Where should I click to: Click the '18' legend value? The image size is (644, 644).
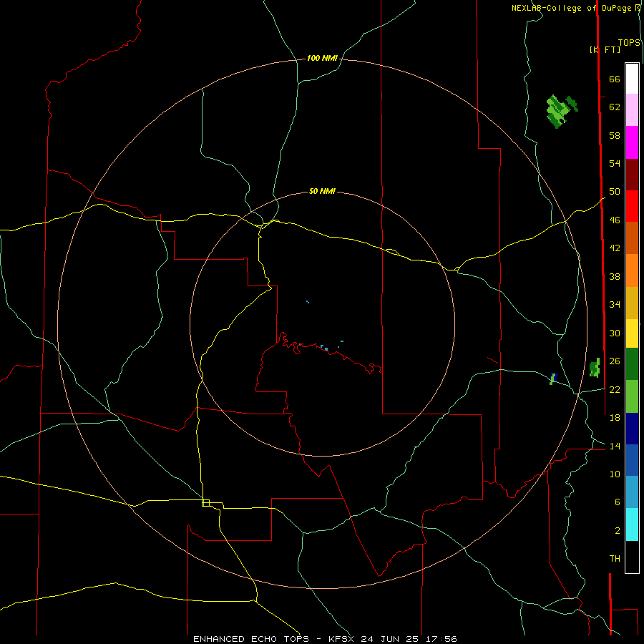[615, 418]
